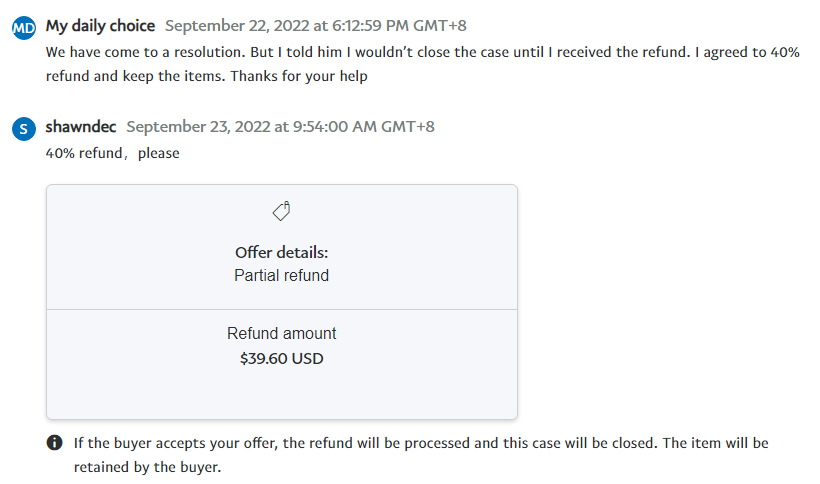The width and height of the screenshot is (820, 484).
Task: Click "retained by the buyer" notice line
Action: [x=147, y=466]
